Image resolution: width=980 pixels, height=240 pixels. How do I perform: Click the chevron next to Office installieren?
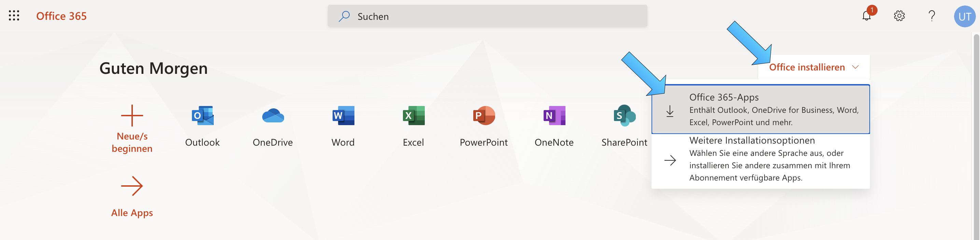[x=855, y=67]
